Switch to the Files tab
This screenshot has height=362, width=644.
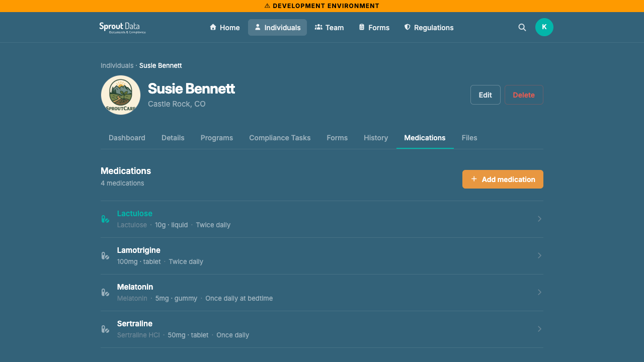[469, 138]
